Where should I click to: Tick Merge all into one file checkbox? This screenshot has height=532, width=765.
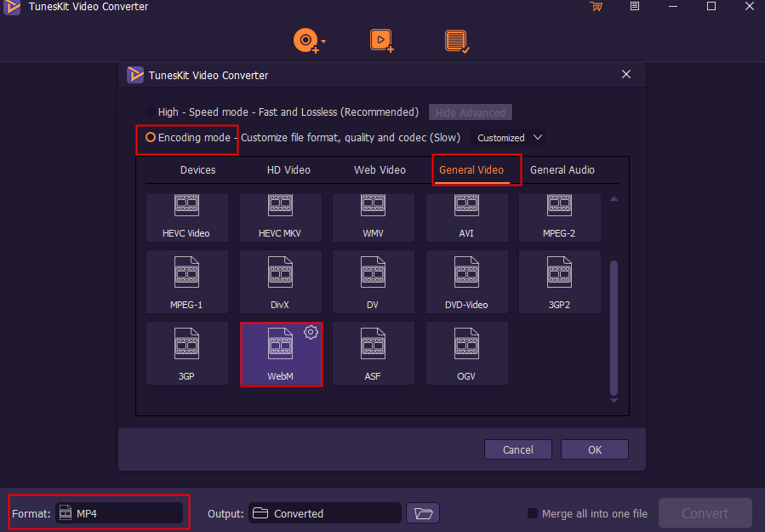[533, 513]
